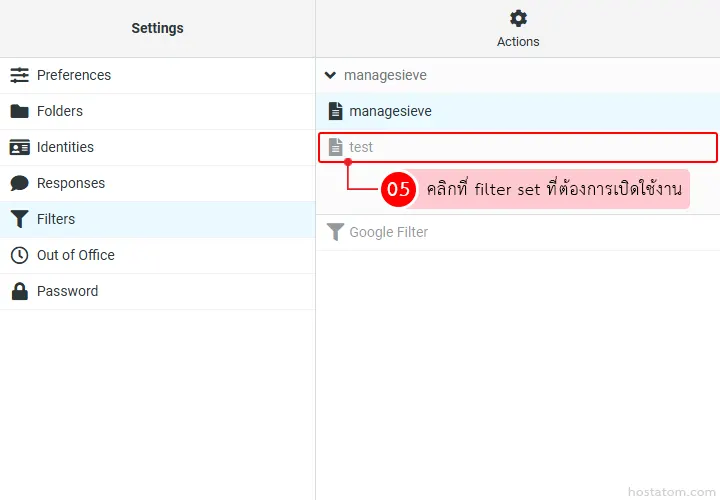Click the Preferences sliders icon
The image size is (720, 500).
19,75
